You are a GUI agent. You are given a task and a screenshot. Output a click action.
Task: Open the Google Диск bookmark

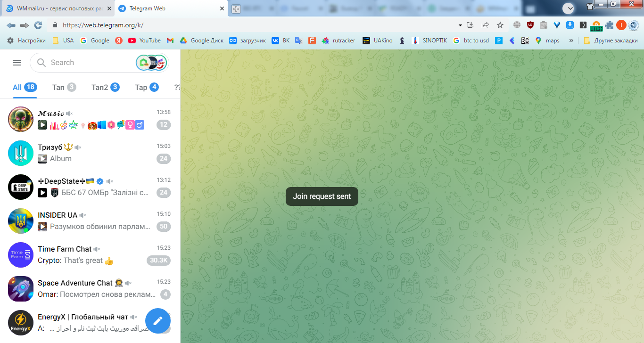[201, 41]
